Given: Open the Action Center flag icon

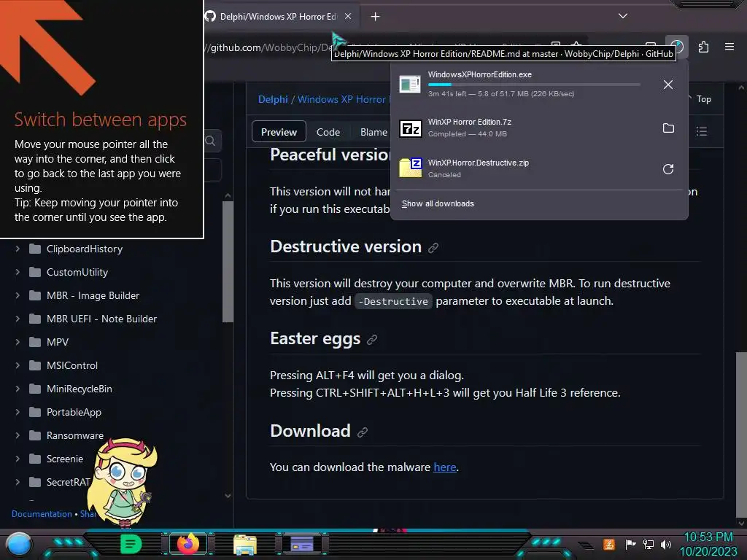Looking at the screenshot, I should [x=630, y=544].
